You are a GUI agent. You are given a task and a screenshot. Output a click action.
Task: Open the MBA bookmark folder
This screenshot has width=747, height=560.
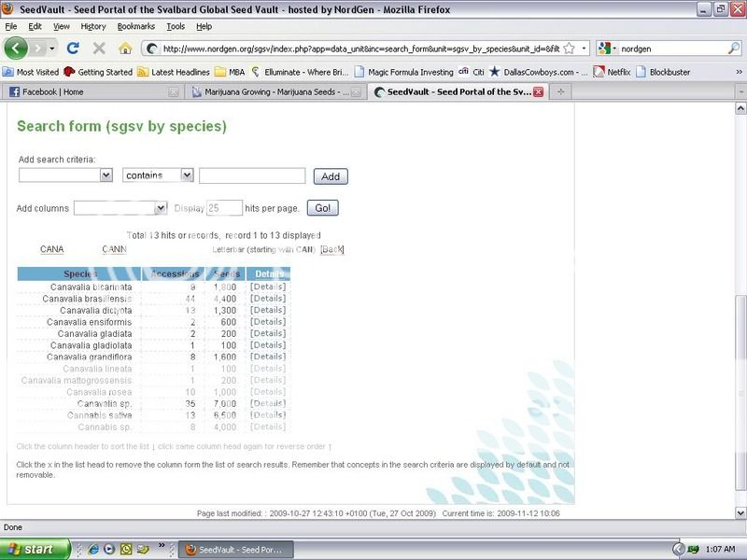(x=230, y=72)
